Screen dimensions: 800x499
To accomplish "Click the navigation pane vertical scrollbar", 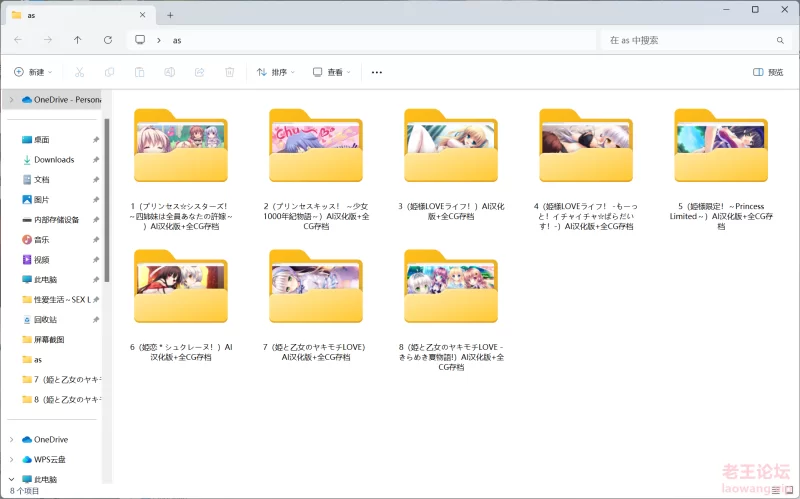I will [x=107, y=200].
